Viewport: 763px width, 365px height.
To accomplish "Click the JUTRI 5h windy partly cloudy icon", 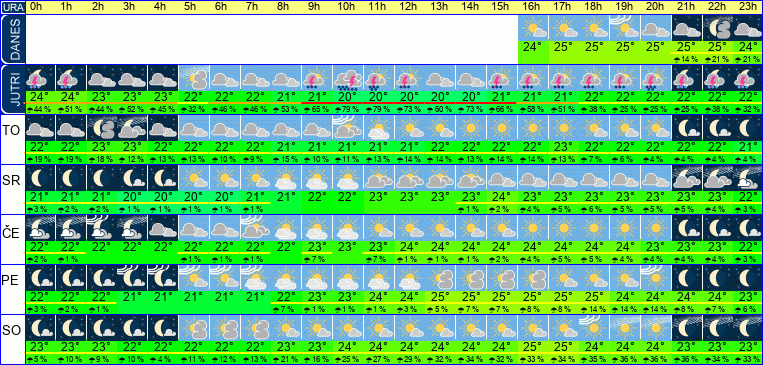I will click(x=194, y=78).
